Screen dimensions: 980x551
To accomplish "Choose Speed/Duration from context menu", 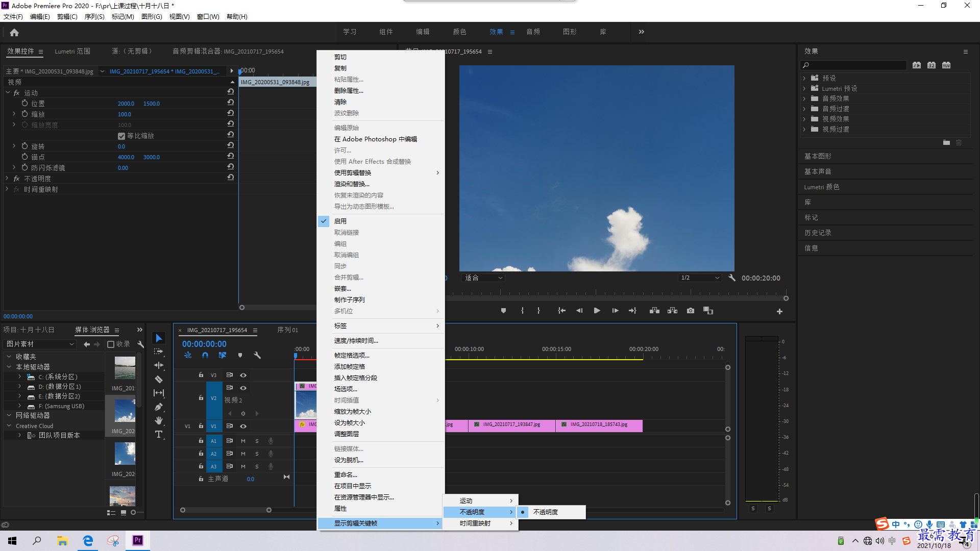I will coord(356,341).
